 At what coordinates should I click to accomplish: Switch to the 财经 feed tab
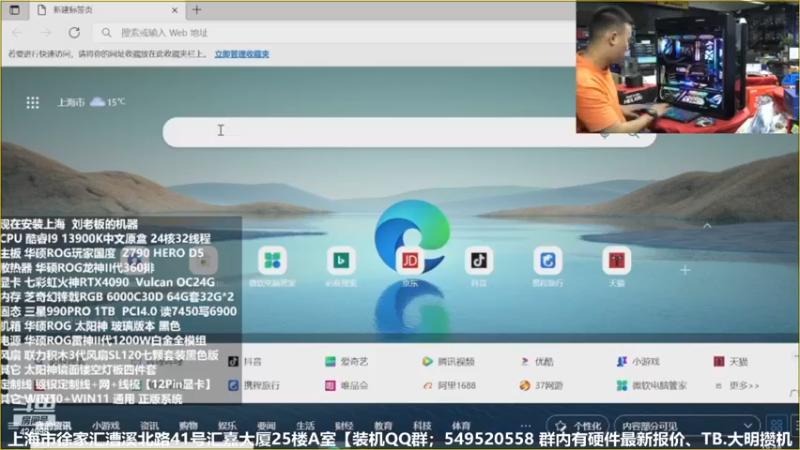click(x=344, y=426)
